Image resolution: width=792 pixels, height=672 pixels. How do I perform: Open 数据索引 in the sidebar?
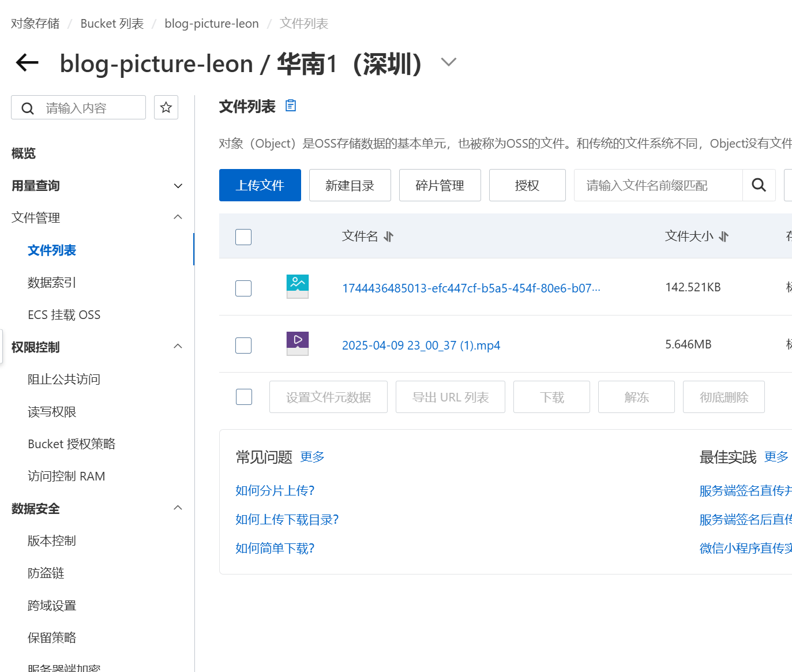[52, 283]
